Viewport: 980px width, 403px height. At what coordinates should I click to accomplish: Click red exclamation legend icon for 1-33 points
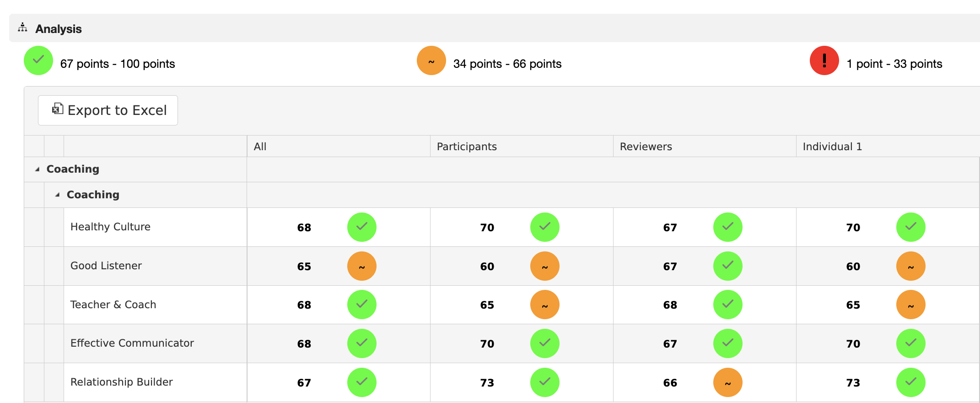(824, 60)
